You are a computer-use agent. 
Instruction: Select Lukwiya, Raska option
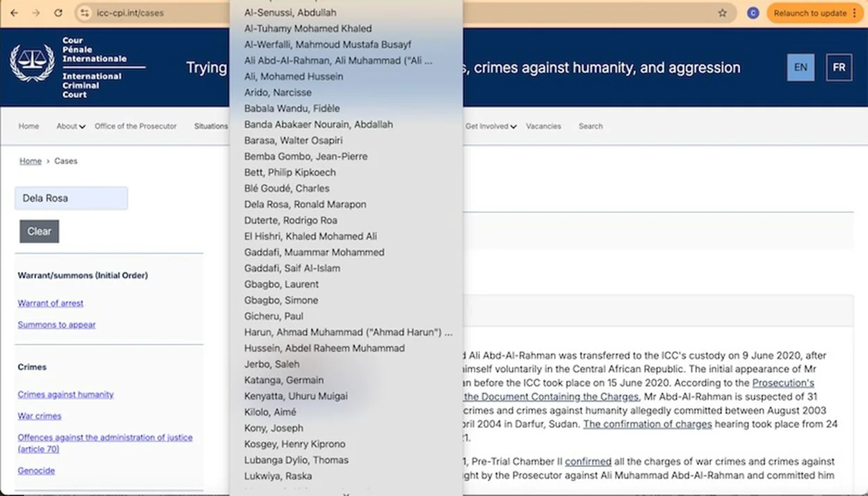(346, 476)
